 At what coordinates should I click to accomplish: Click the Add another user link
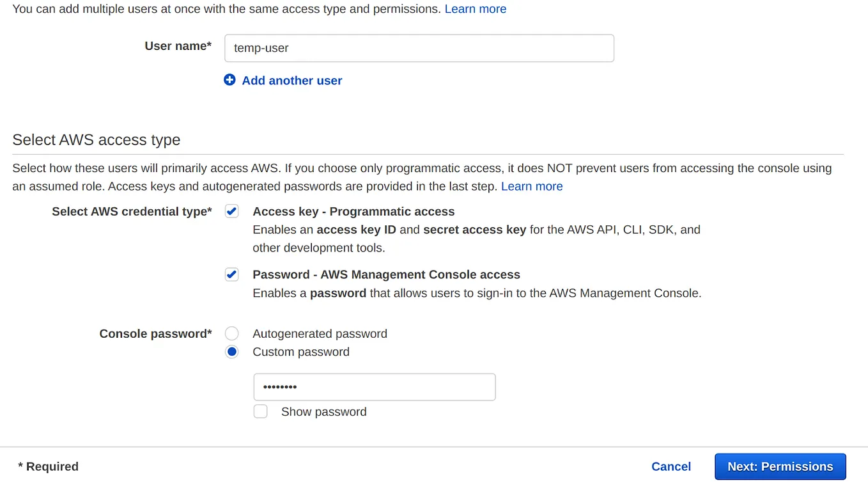pyautogui.click(x=291, y=80)
